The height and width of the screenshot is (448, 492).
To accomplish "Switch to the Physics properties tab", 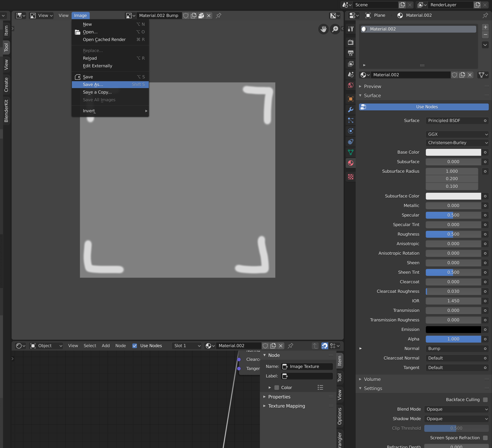I will [351, 131].
